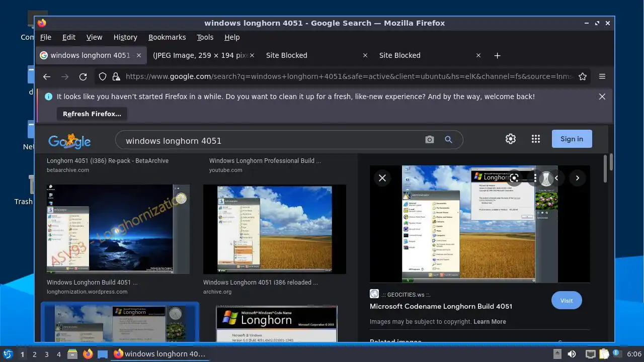The image size is (644, 362).
Task: Close the image preview panel
Action: coord(382,178)
